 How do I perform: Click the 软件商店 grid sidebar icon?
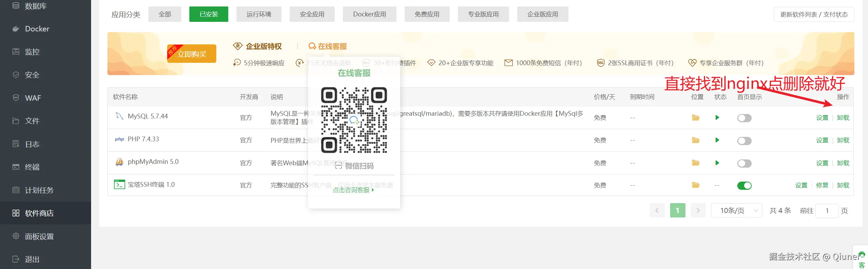[x=16, y=213]
